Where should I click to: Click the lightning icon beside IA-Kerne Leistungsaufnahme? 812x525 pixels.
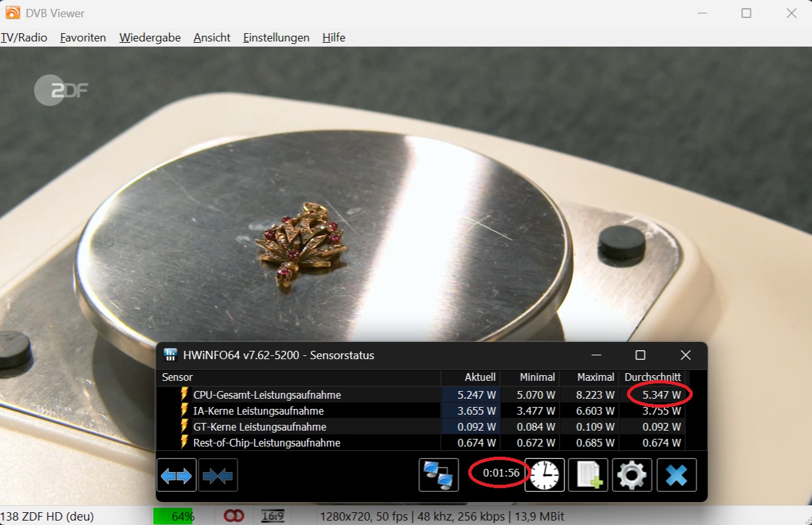184,411
